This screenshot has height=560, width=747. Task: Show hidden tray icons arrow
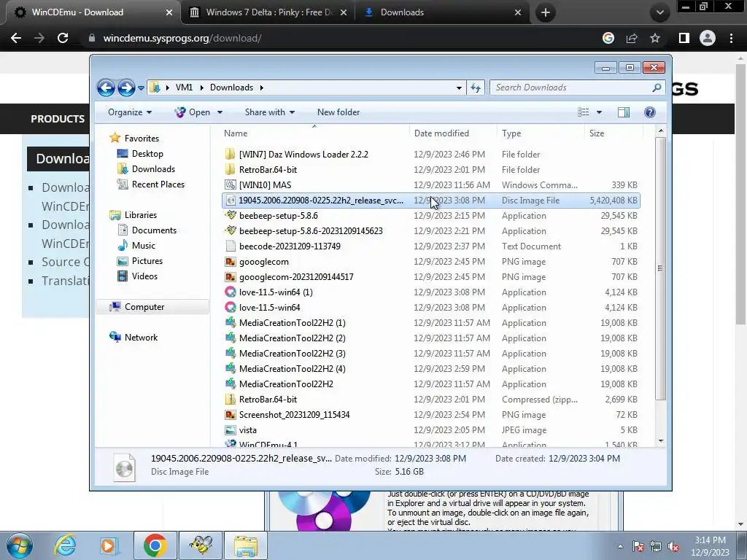coord(620,546)
